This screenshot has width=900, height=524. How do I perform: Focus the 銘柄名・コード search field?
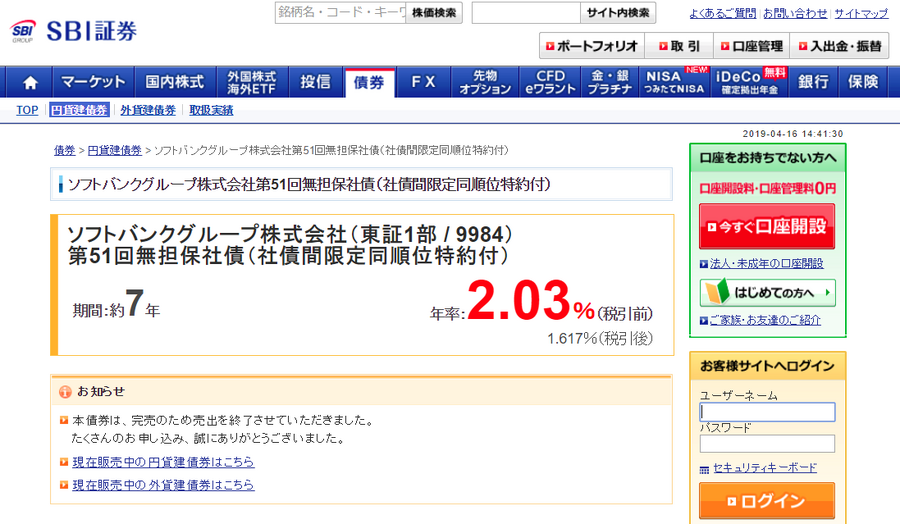pos(340,13)
